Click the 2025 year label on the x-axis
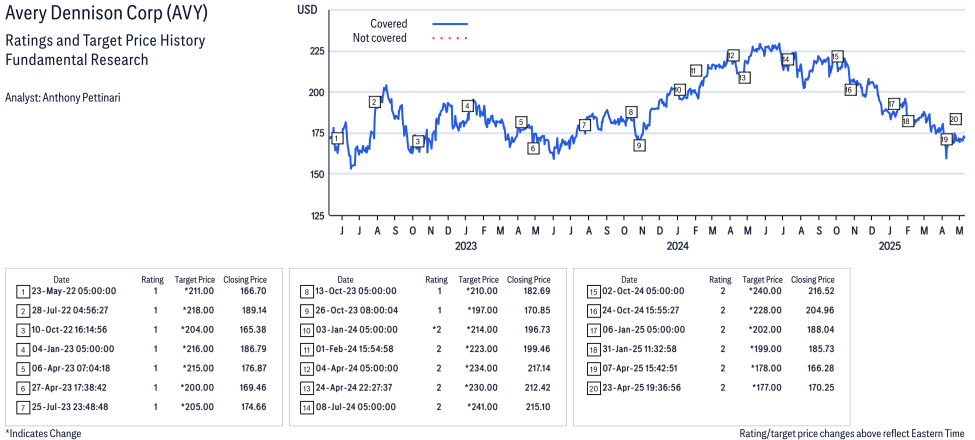Screen dimensions: 975x440 tap(890, 245)
